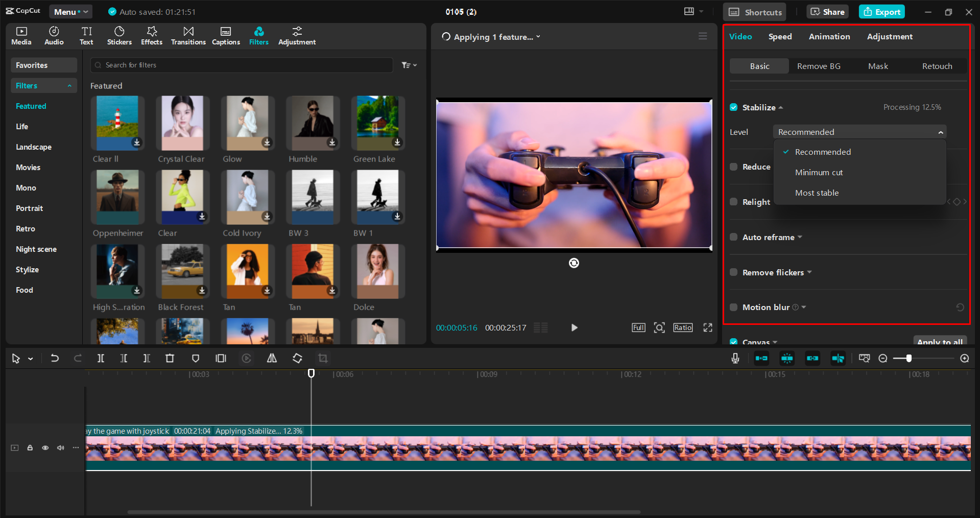Enable the Remove flickers checkbox

coord(734,272)
